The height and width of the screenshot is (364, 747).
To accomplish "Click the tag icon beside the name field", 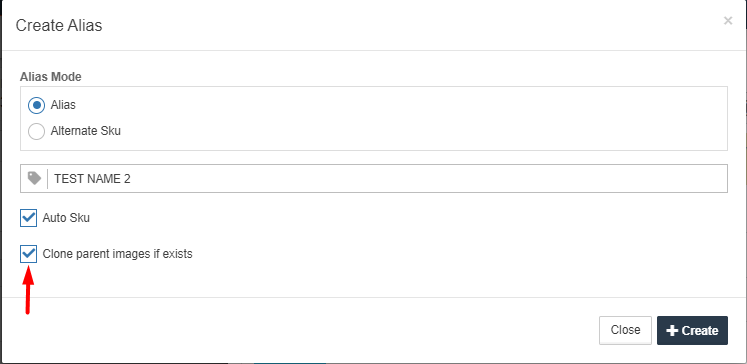I will 34,179.
